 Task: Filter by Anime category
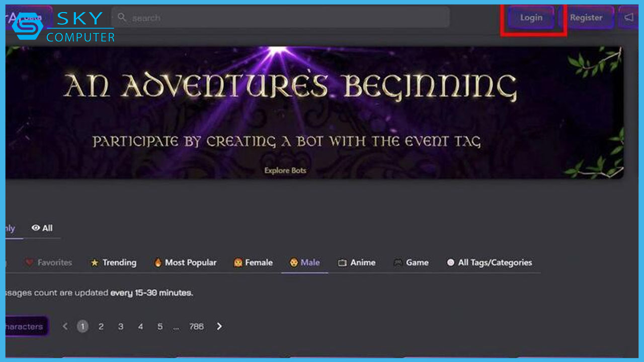357,262
